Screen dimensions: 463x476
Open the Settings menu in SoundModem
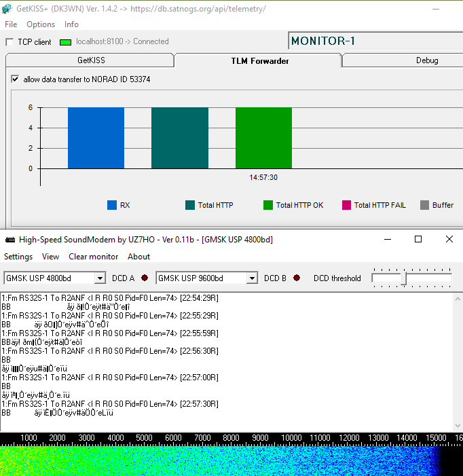point(18,257)
